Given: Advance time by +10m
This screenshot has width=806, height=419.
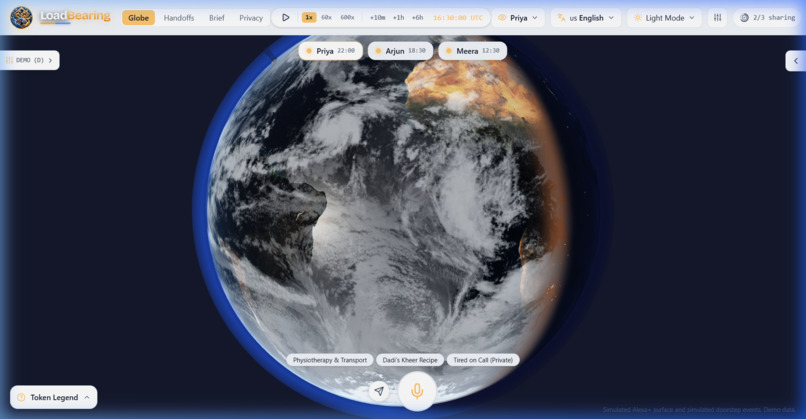Looking at the screenshot, I should (377, 17).
